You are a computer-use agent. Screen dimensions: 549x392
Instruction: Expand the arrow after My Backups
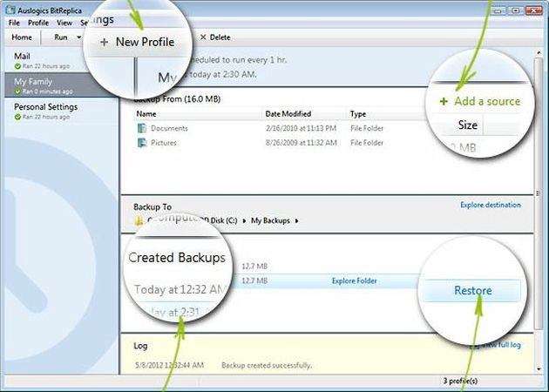(295, 221)
